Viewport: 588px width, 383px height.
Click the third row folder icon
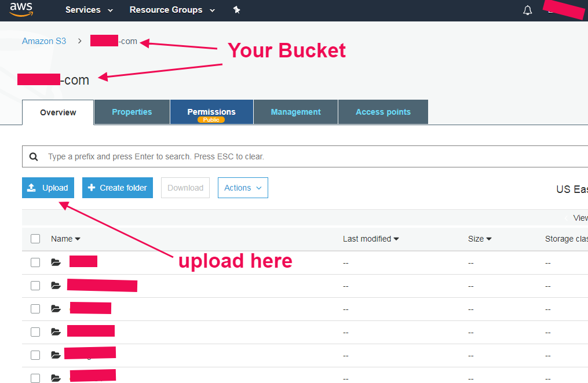pos(56,309)
